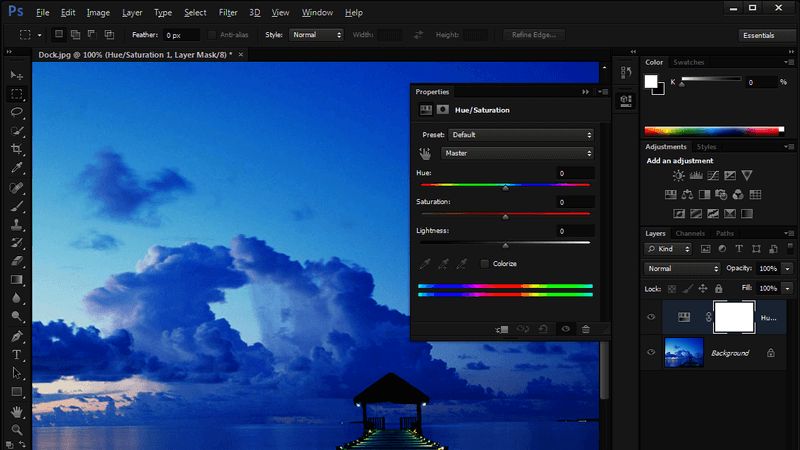800x450 pixels.
Task: Select the Dodge tool
Action: tap(16, 317)
